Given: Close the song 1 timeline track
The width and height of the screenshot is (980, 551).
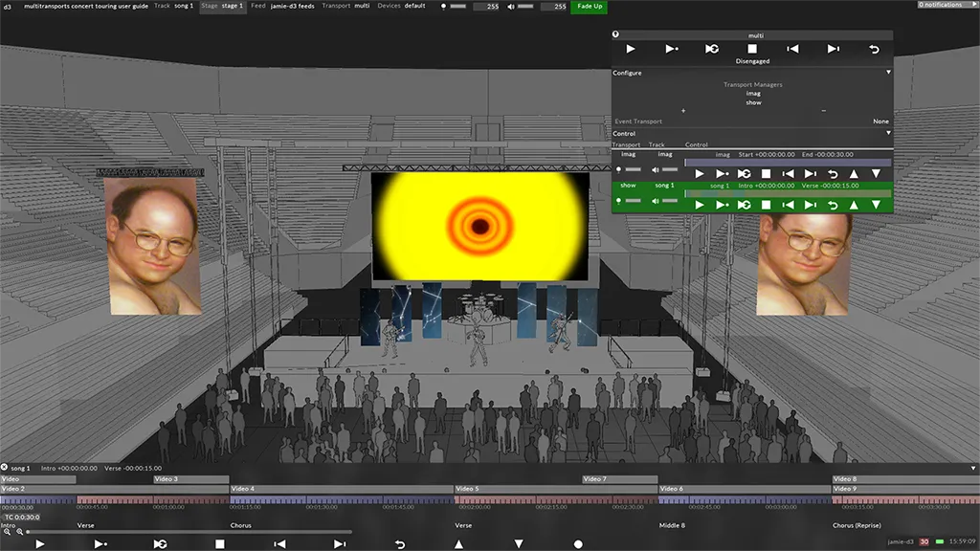Looking at the screenshot, I should coord(5,468).
